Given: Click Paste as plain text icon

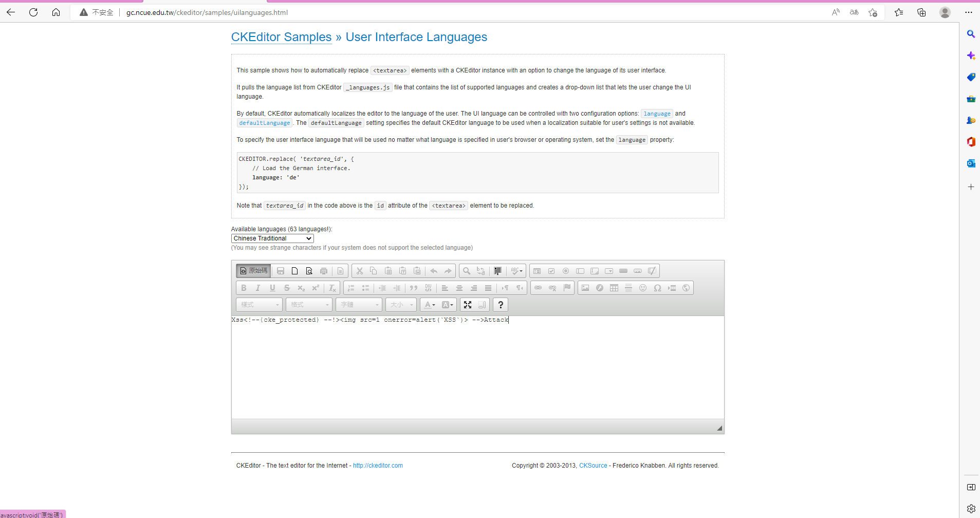Looking at the screenshot, I should tap(403, 271).
